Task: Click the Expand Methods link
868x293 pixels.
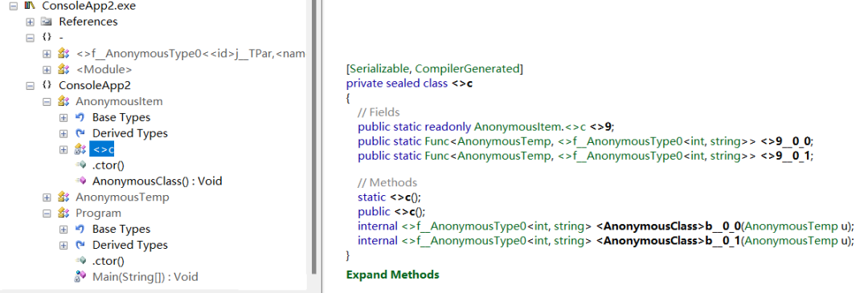Action: [x=392, y=275]
